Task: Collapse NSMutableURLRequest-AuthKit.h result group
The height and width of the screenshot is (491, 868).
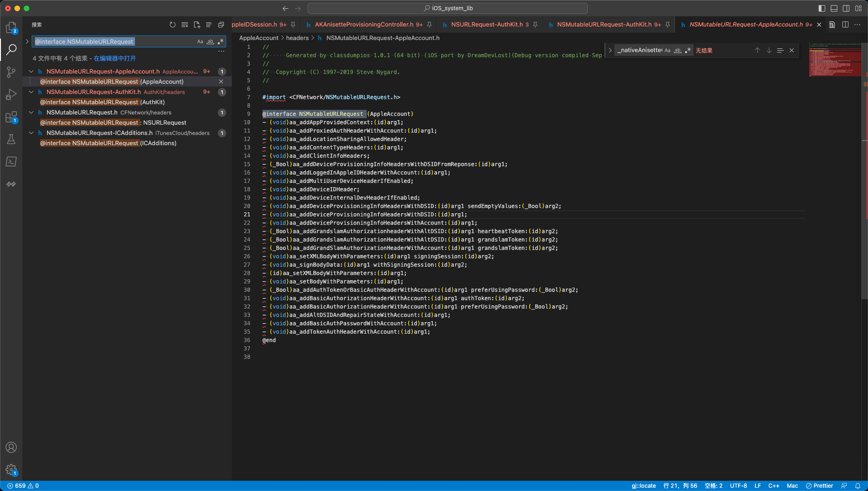Action: pos(31,92)
